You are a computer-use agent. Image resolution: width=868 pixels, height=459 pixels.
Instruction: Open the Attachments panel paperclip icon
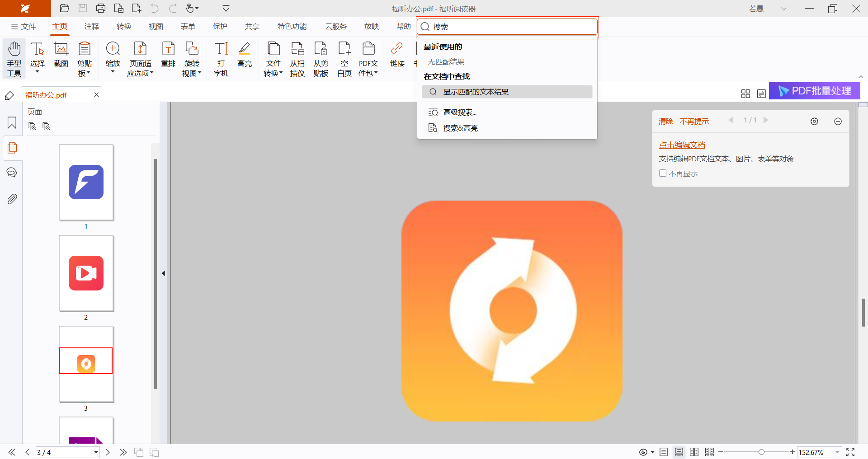(12, 199)
